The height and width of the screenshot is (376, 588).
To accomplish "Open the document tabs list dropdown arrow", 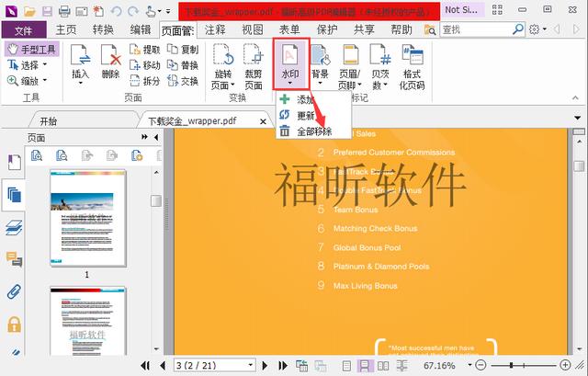I will tap(578, 118).
